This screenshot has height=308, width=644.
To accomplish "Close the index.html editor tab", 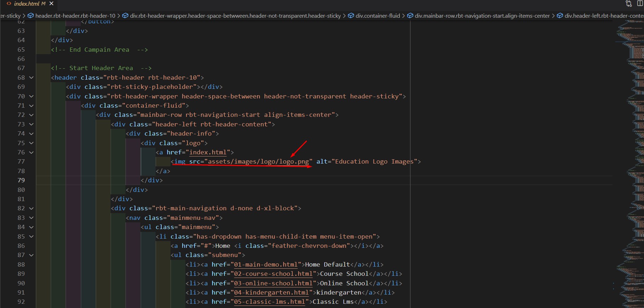I will [x=51, y=4].
